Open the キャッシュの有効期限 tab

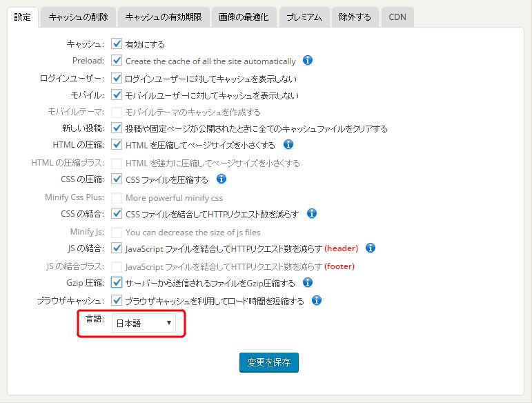164,17
